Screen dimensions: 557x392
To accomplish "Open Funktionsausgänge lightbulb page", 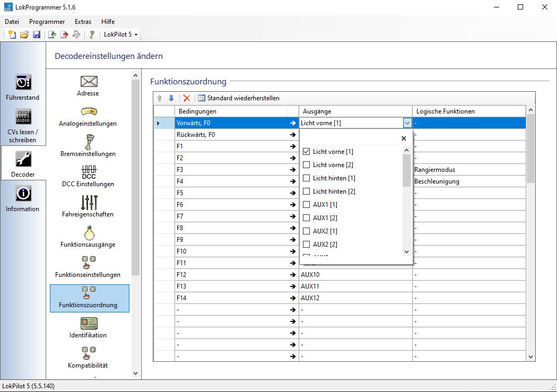I will (x=88, y=237).
